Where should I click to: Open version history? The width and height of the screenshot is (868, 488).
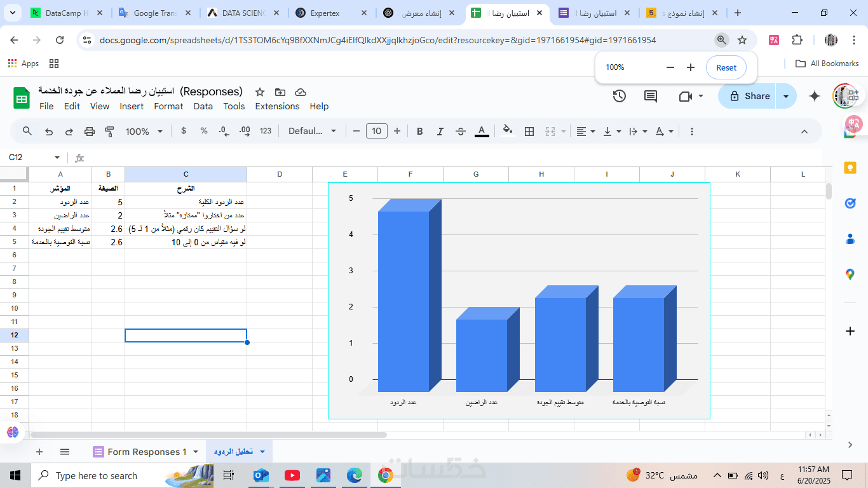[620, 96]
